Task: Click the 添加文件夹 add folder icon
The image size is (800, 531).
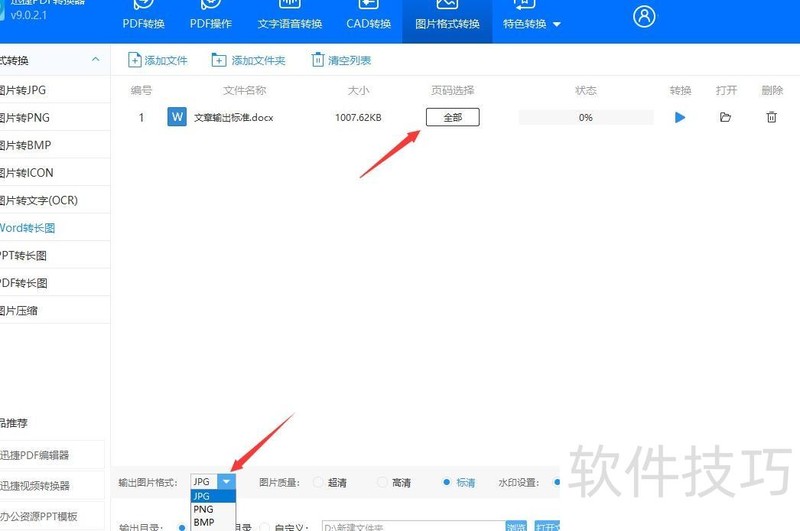Action: pos(219,60)
